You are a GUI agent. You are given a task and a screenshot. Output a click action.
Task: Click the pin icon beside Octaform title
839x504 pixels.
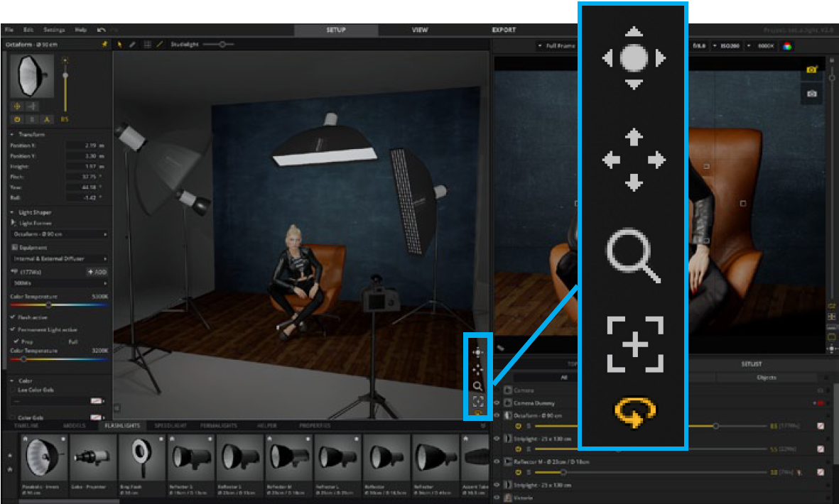105,44
